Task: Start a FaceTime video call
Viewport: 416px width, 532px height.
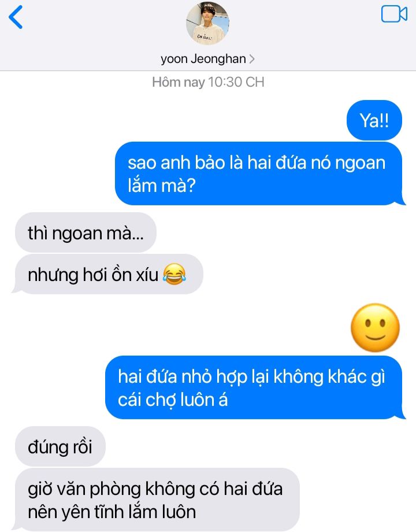Action: [394, 14]
